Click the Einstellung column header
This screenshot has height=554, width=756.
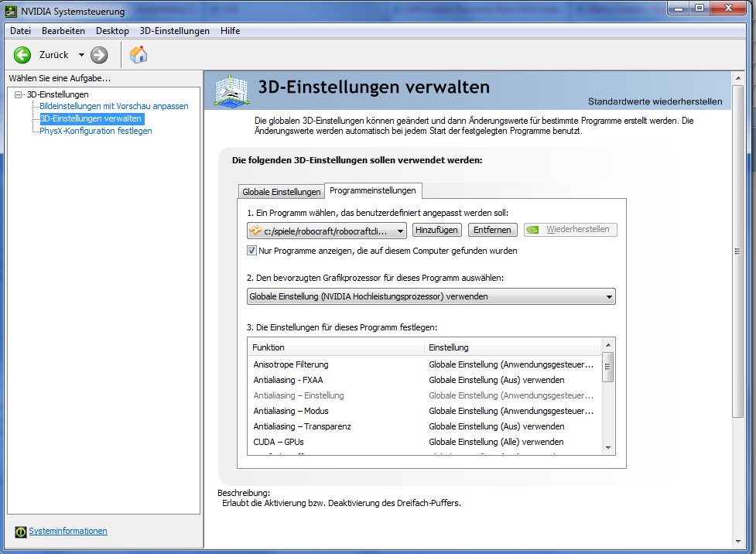click(x=513, y=347)
